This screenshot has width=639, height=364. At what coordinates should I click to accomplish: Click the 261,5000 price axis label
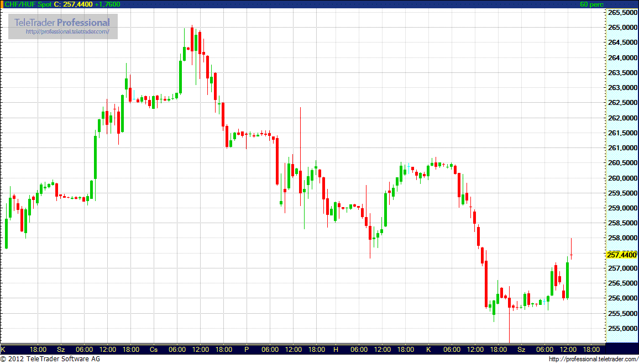pos(623,133)
